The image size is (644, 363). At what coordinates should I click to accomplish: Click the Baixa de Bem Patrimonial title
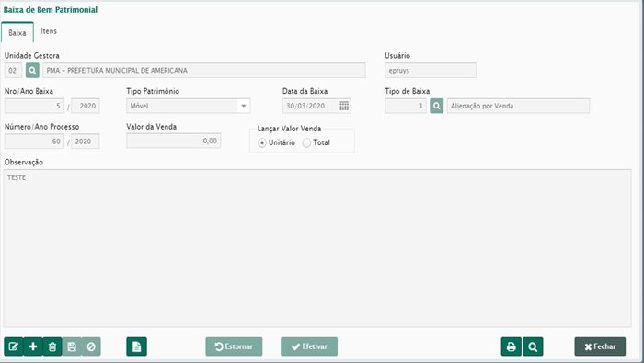pyautogui.click(x=51, y=10)
